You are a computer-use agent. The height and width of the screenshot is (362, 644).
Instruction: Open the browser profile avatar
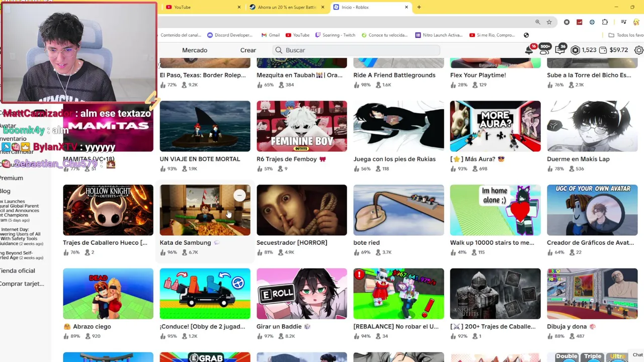[x=636, y=22]
